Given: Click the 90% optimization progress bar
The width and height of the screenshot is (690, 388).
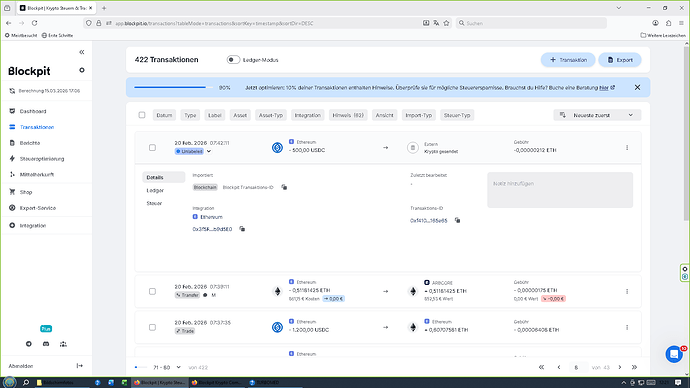Looking at the screenshot, I should coord(173,88).
